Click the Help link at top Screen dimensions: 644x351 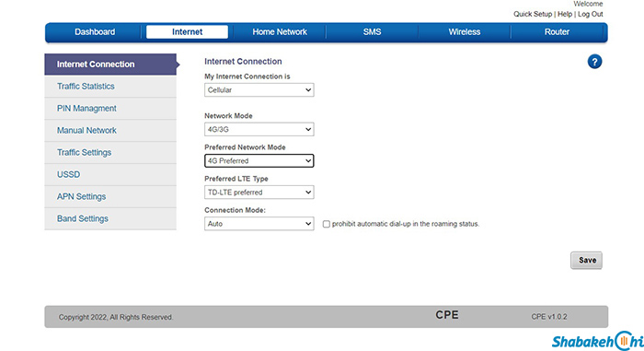565,15
